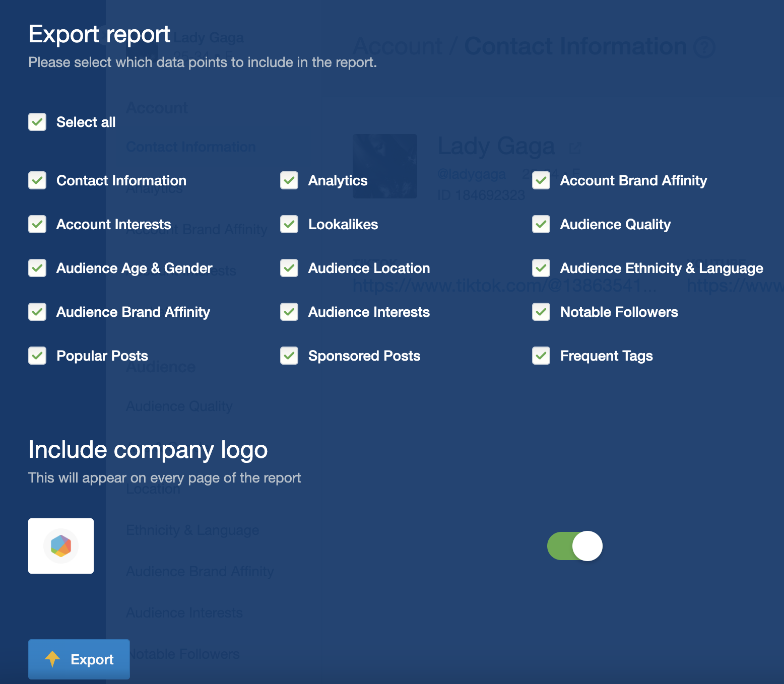Click the Select all label
Viewport: 784px width, 684px height.
[86, 122]
